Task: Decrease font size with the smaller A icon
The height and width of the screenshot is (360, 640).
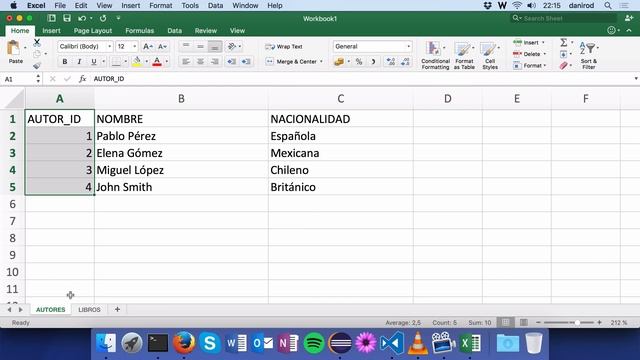Action: [162, 47]
